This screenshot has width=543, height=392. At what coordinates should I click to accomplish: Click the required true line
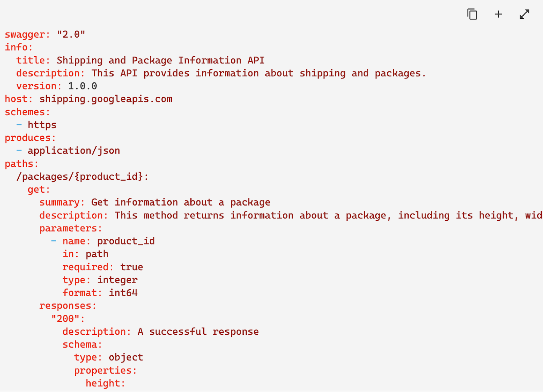click(102, 267)
